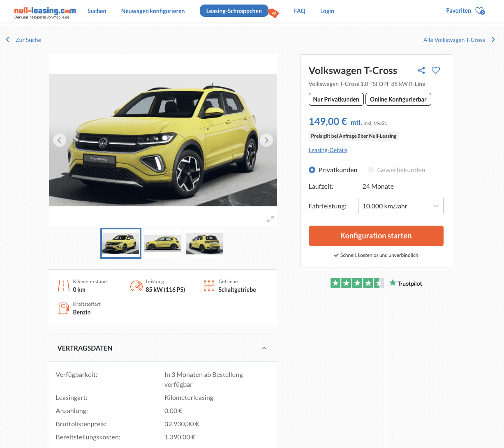Collapse the Vertragsdaten section
Viewport: 504px width, 448px height.
point(264,348)
